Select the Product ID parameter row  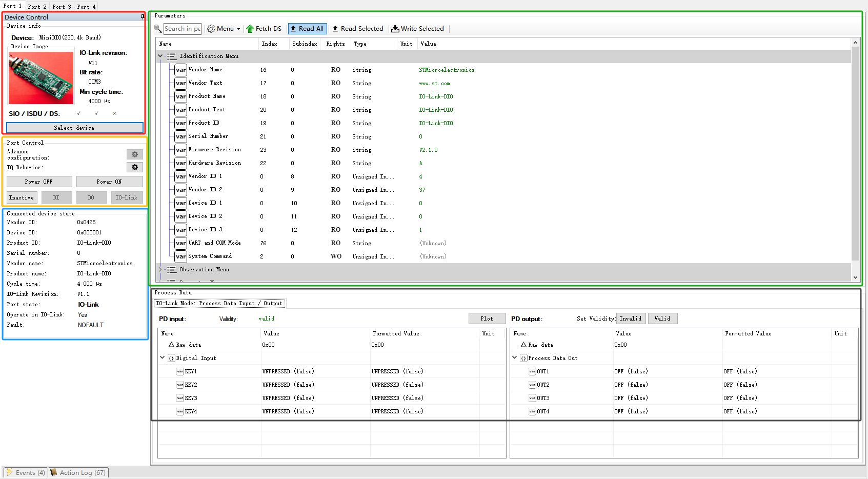coord(504,123)
